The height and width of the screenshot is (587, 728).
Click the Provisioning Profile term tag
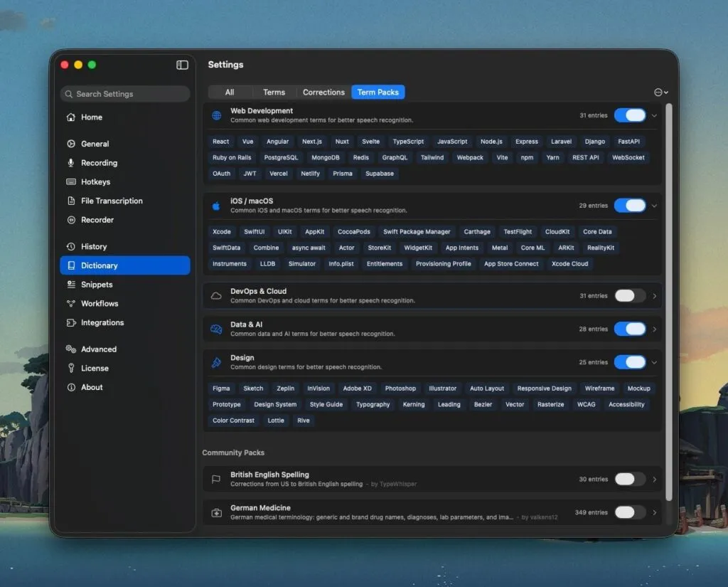point(443,263)
